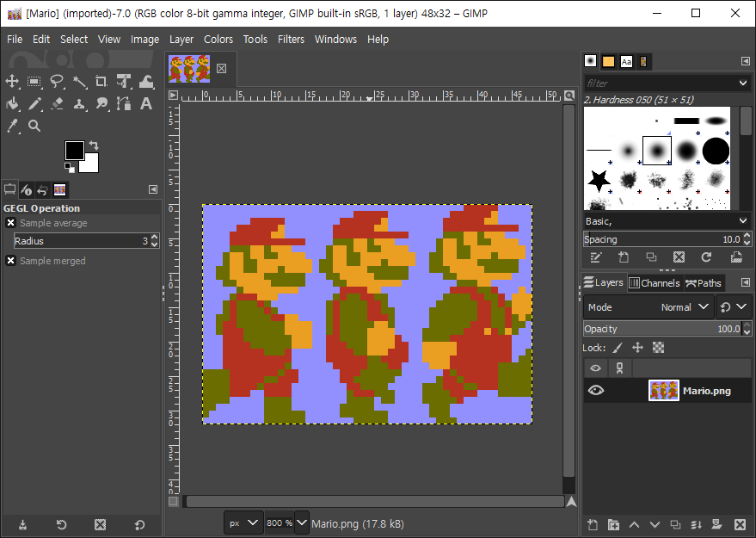The image size is (756, 538).
Task: Select the star-shaped brush
Action: tap(599, 181)
